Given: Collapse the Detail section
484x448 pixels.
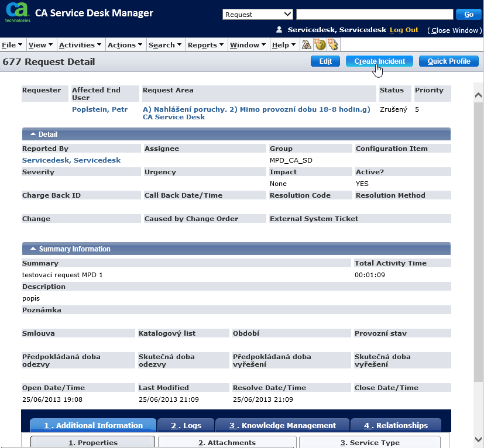Looking at the screenshot, I should point(33,134).
